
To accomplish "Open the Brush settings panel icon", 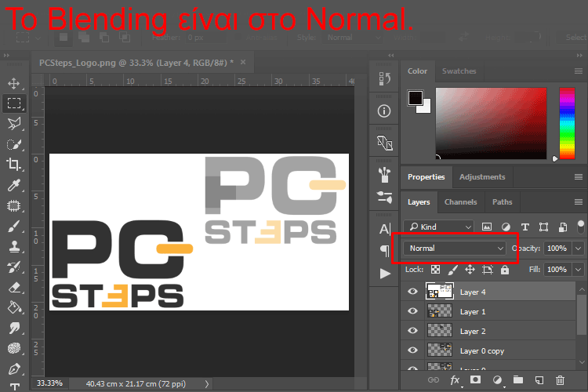I will (385, 197).
